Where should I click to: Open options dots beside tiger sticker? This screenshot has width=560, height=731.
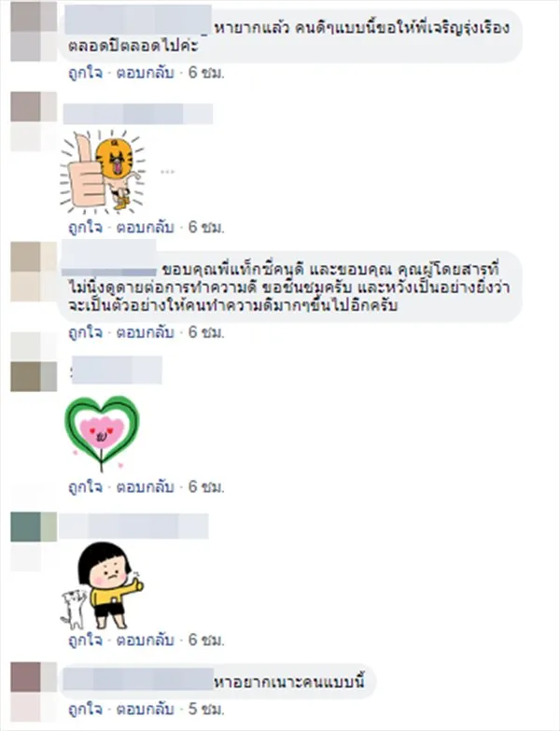click(167, 172)
